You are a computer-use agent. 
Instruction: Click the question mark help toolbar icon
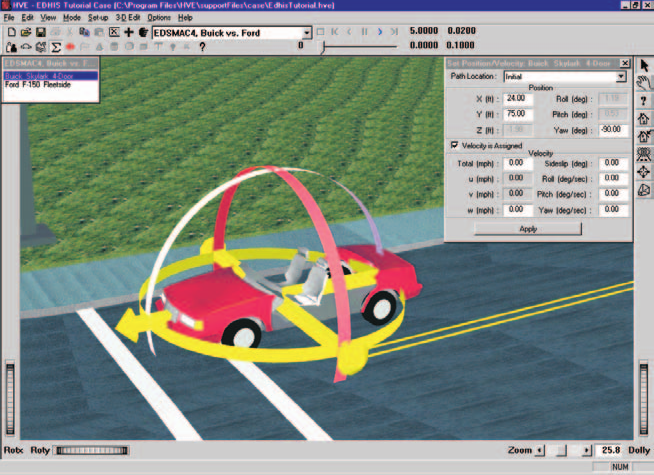coord(202,47)
